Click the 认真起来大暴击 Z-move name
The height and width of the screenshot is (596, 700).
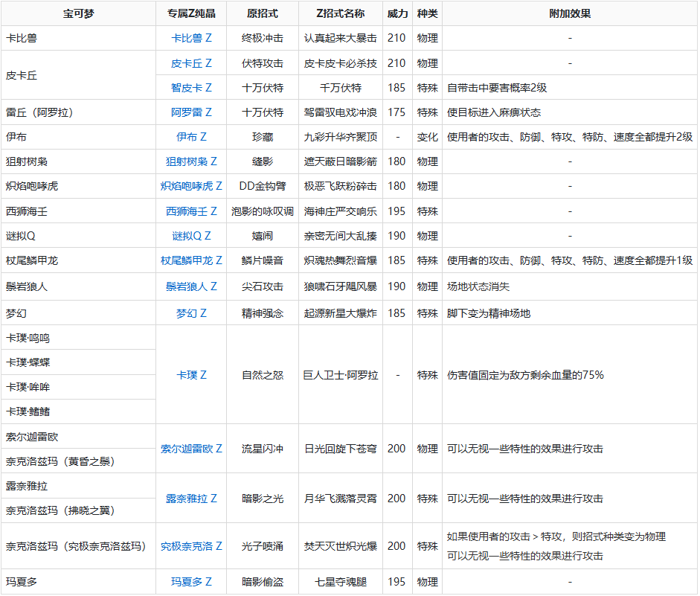(x=341, y=39)
